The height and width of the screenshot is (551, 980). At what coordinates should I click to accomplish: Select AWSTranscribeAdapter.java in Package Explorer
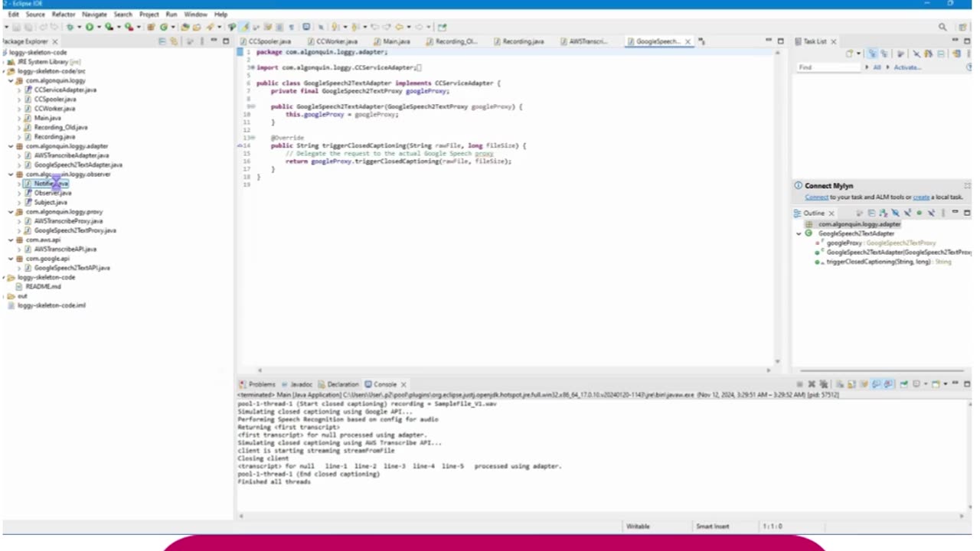(71, 155)
